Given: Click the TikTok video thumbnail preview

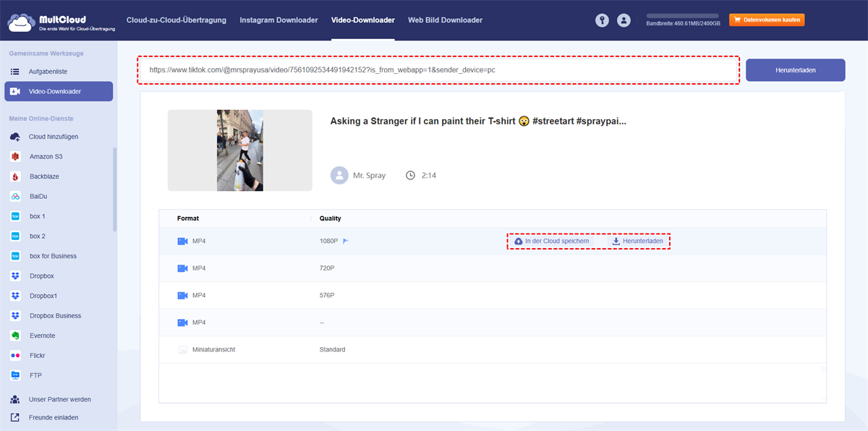Looking at the screenshot, I should (240, 150).
